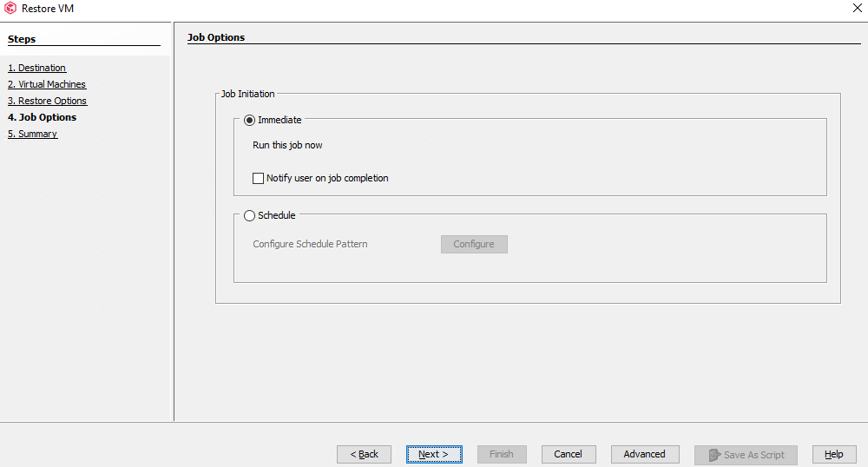Open Help for this wizard
Screen dimensions: 868x467
tap(833, 454)
